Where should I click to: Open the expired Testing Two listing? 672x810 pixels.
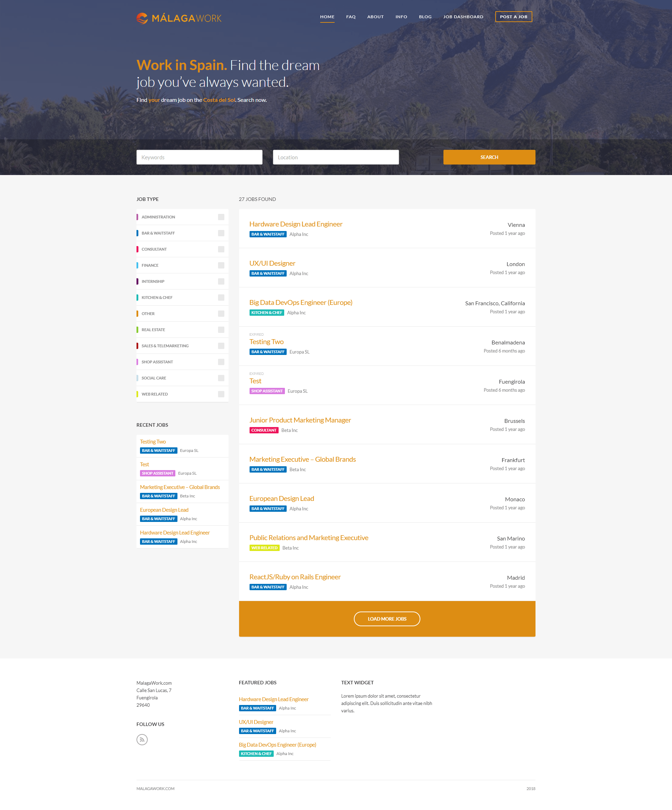267,342
